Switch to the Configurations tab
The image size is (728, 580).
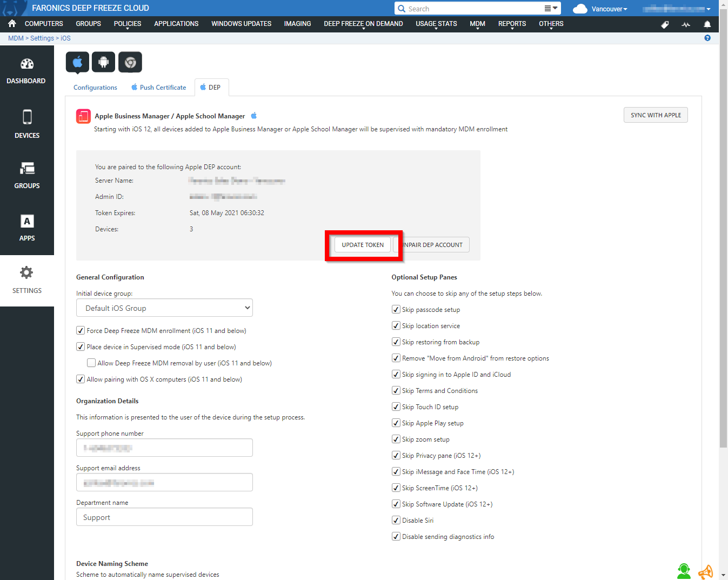pyautogui.click(x=95, y=88)
